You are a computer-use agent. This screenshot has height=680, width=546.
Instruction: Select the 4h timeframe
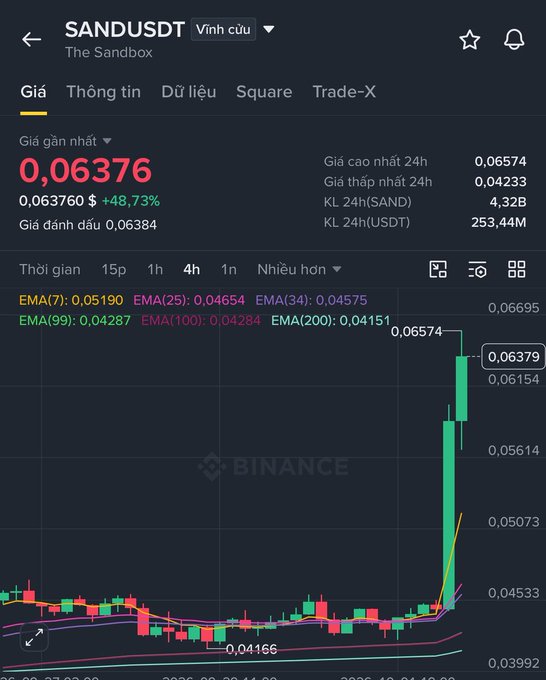192,269
